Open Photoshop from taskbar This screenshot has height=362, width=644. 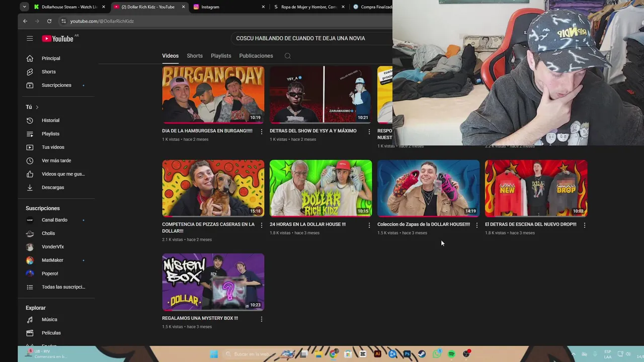(x=407, y=354)
